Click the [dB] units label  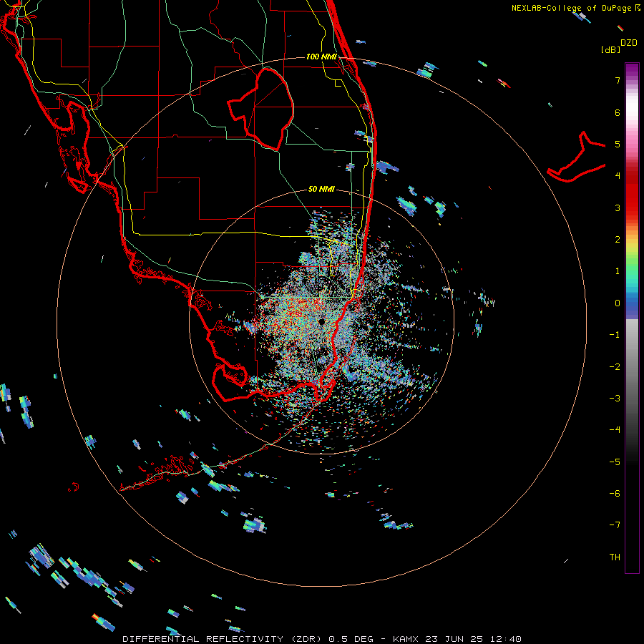(611, 49)
